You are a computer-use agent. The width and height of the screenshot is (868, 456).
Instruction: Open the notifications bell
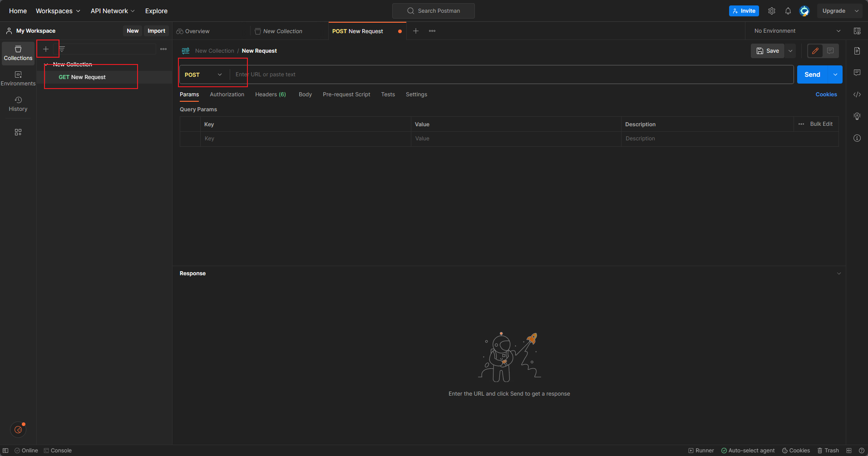tap(788, 11)
